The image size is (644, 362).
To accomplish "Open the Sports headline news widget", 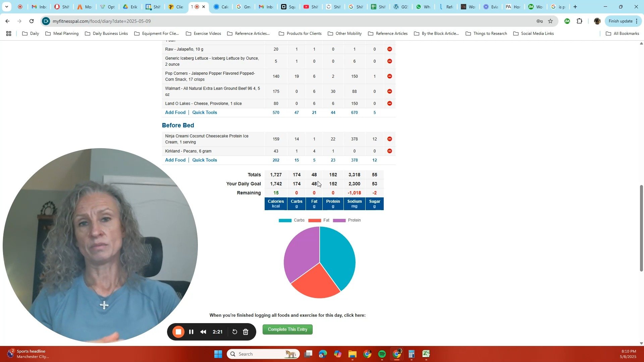I will click(29, 354).
